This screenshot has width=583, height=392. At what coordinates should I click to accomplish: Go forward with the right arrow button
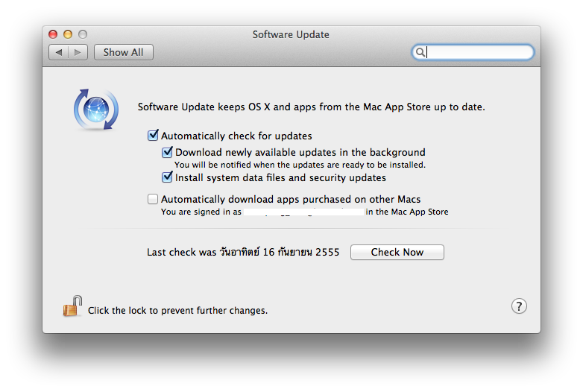79,52
